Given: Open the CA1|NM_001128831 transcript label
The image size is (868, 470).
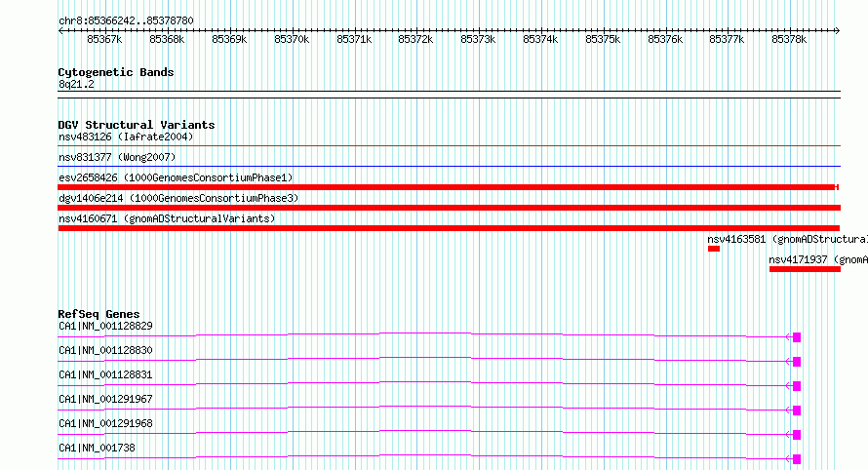Looking at the screenshot, I should click(x=105, y=374).
